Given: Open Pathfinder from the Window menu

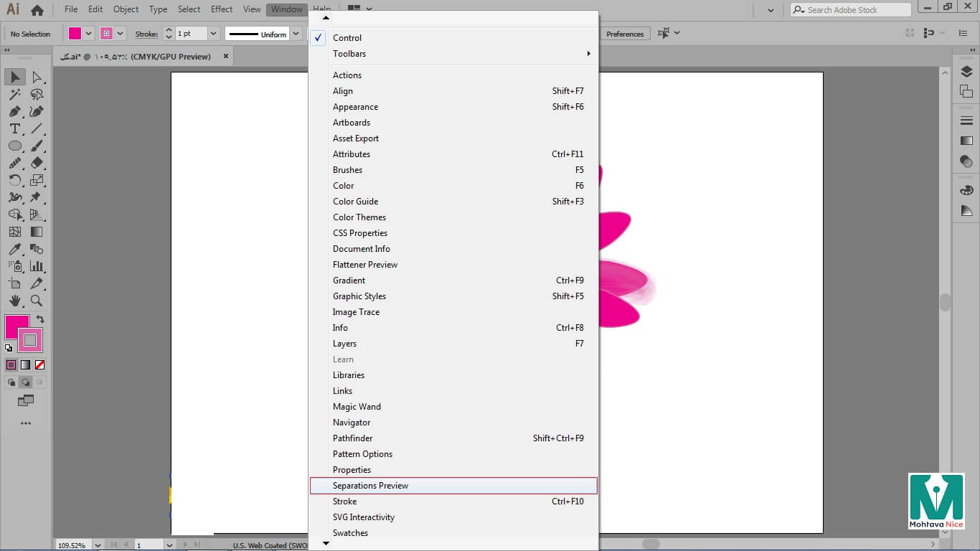Looking at the screenshot, I should click(x=352, y=438).
